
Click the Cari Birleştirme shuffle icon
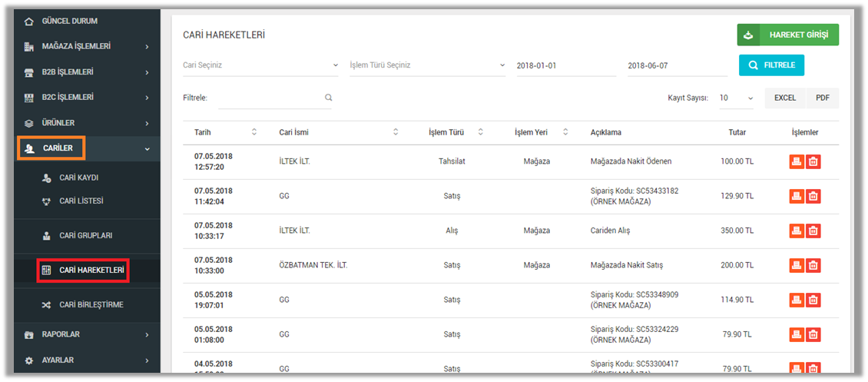[x=45, y=305]
